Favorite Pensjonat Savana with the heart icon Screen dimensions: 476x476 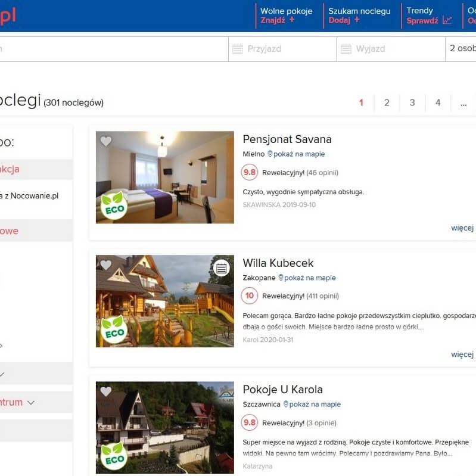coord(106,141)
